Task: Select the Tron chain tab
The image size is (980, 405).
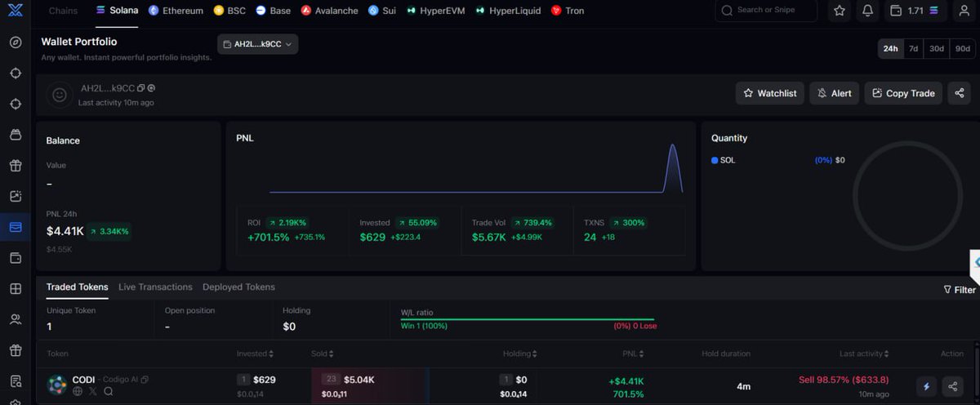Action: point(568,11)
